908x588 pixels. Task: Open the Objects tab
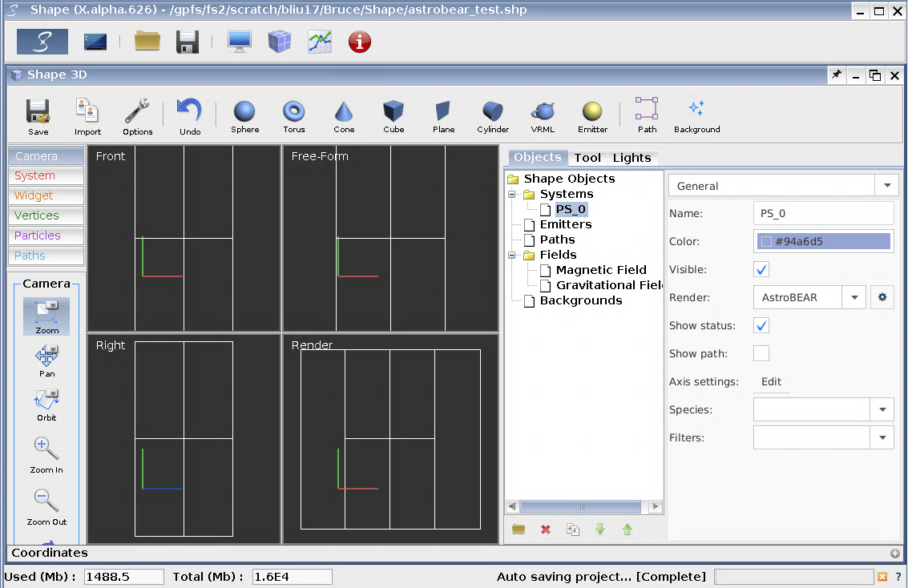coord(538,158)
